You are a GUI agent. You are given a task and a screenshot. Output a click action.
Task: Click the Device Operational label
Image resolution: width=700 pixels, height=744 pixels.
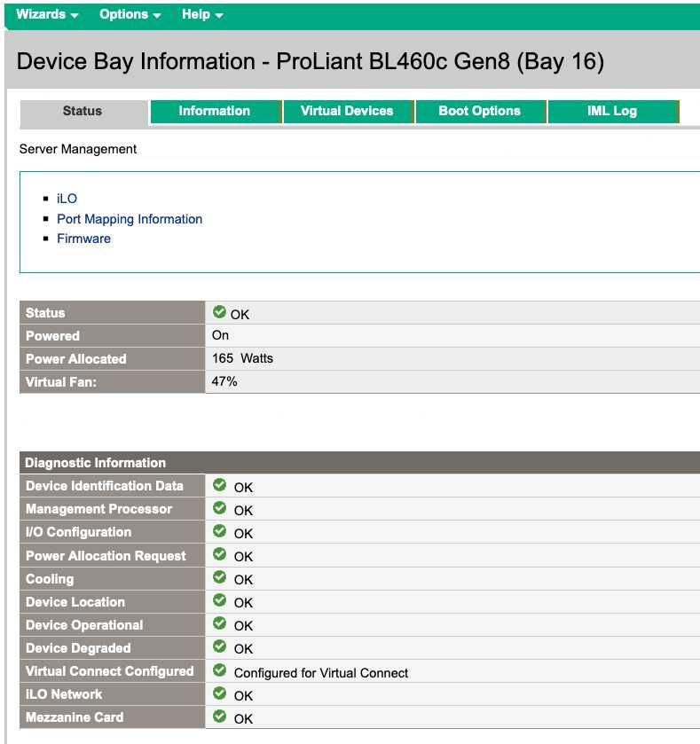[x=84, y=625]
